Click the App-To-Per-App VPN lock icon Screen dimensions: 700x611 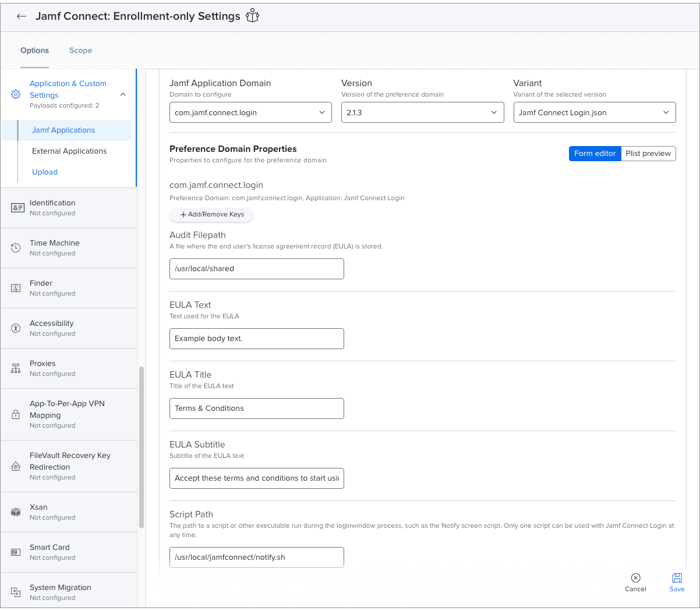point(16,414)
